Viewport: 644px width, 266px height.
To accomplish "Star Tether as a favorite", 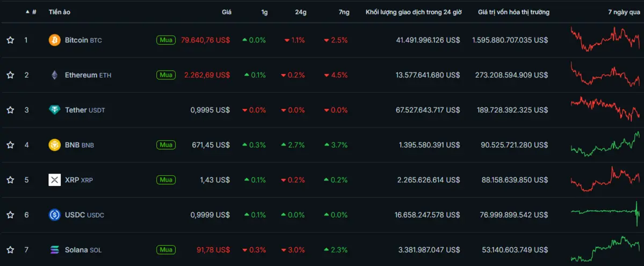I will click(10, 110).
